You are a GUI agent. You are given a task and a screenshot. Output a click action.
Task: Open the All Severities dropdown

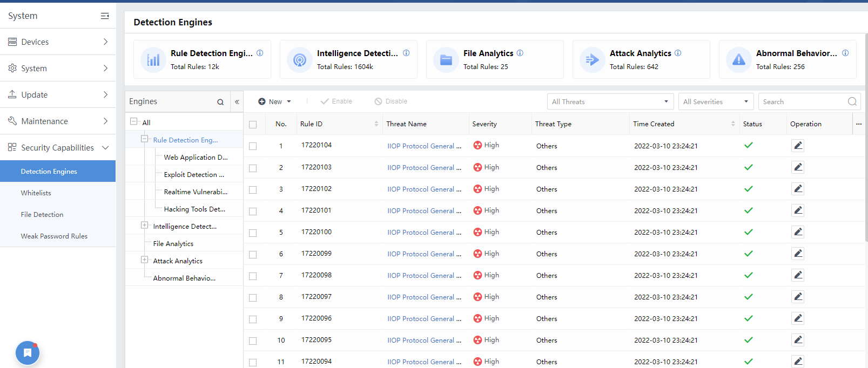pyautogui.click(x=715, y=102)
